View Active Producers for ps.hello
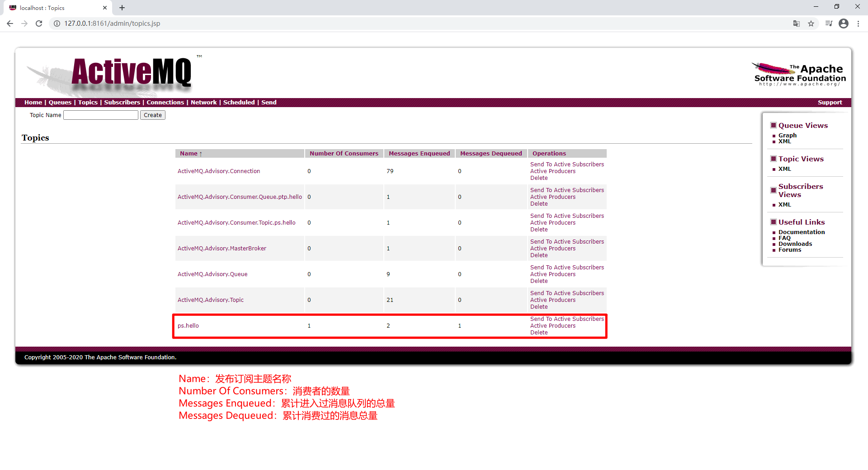868x470 pixels. (x=553, y=326)
